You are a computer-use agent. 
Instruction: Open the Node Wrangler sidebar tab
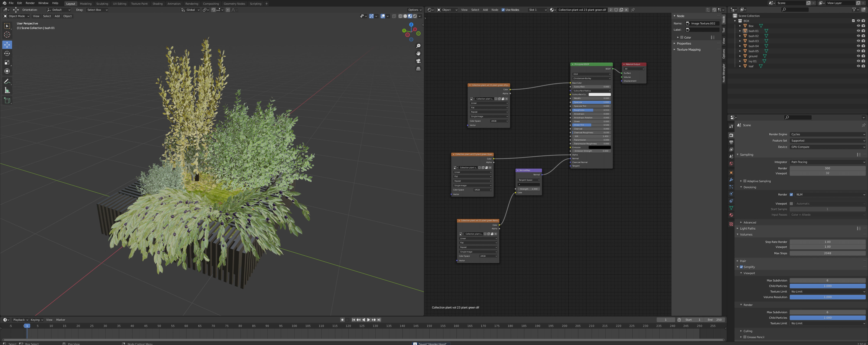(723, 73)
